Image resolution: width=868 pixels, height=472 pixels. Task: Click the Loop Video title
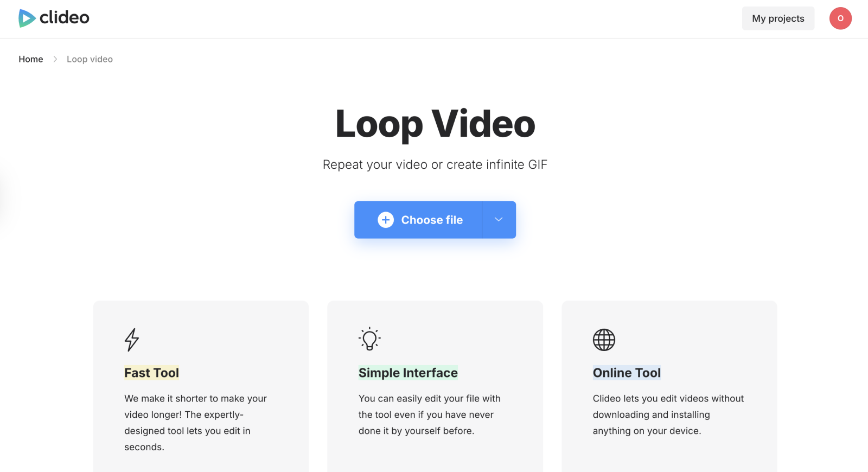pos(435,124)
